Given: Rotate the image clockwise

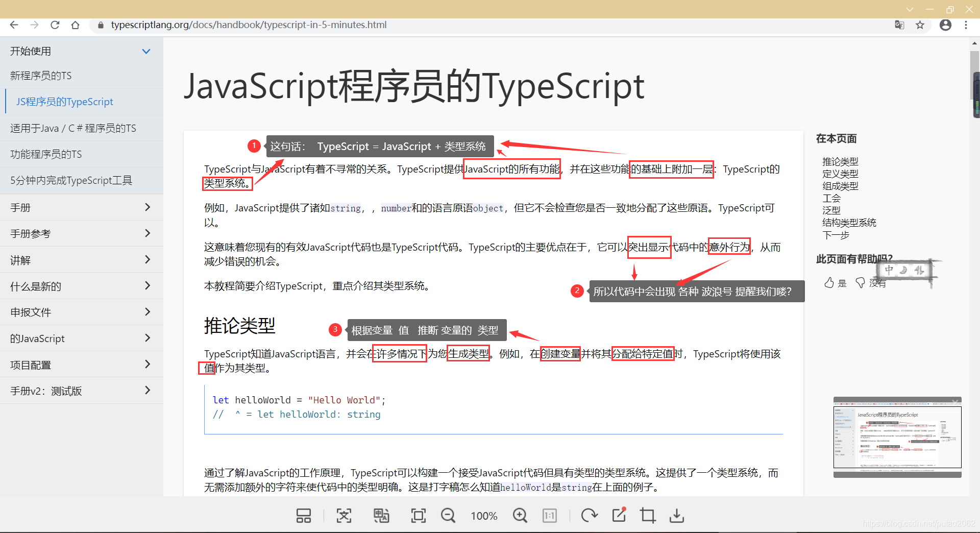Looking at the screenshot, I should click(590, 516).
